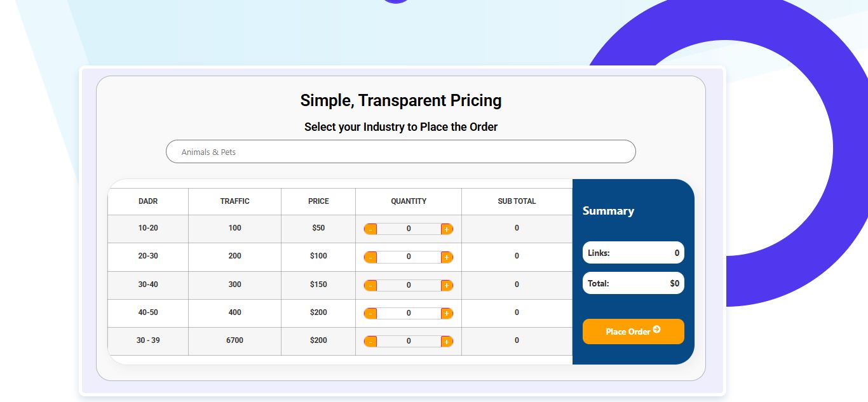Decrease quantity for the 30-40 DADR row
Viewport: 868px width, 402px height.
click(370, 285)
